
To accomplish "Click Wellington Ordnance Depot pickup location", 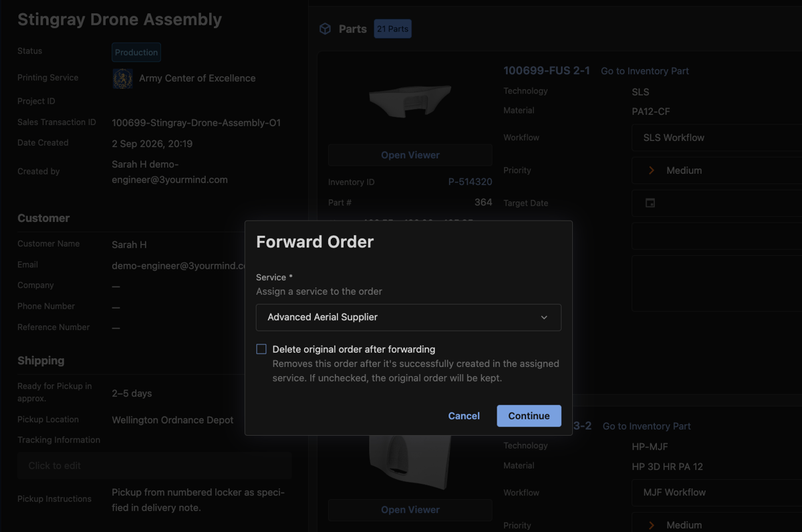I will tap(173, 420).
